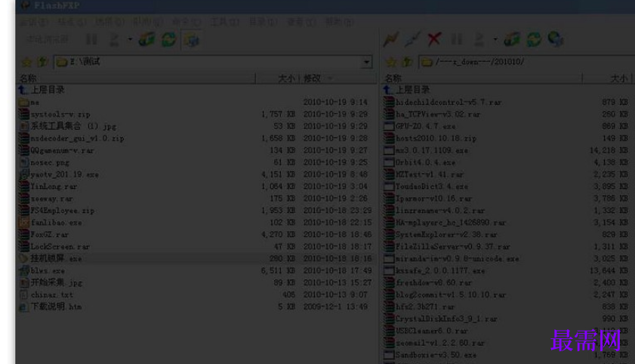Open the left local path dropdown arrow
Image resolution: width=635 pixels, height=364 pixels.
click(x=366, y=62)
